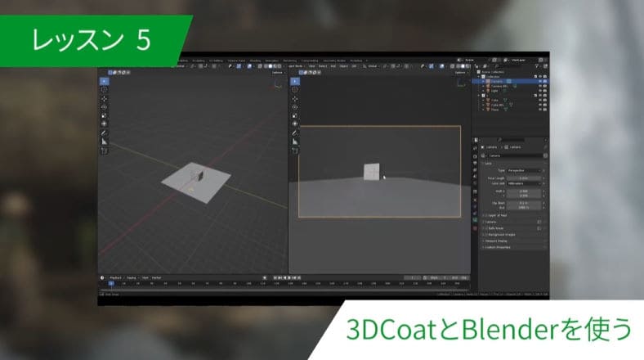Select the Cursor tool in left viewport
The image size is (644, 360).
105,89
